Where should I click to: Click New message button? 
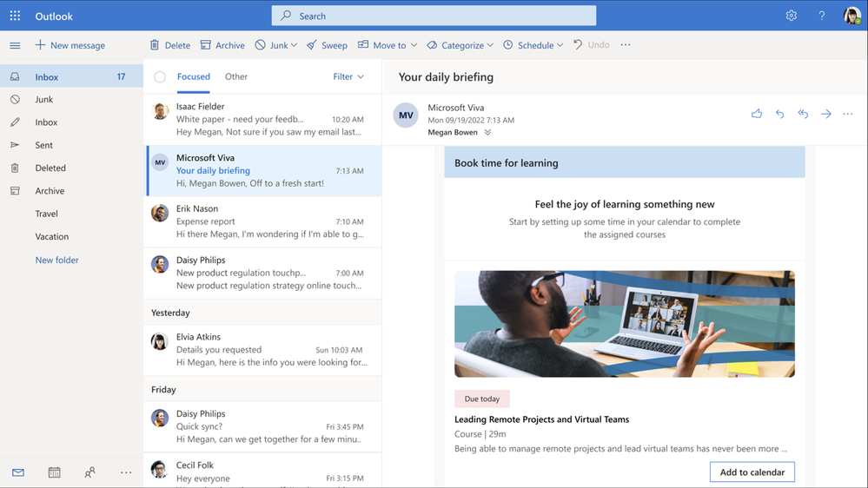click(x=70, y=45)
